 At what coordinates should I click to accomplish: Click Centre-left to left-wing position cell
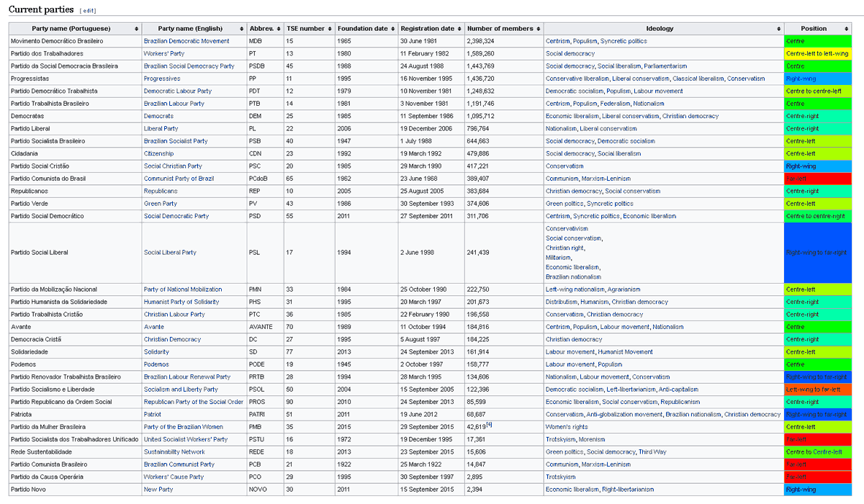click(x=818, y=53)
